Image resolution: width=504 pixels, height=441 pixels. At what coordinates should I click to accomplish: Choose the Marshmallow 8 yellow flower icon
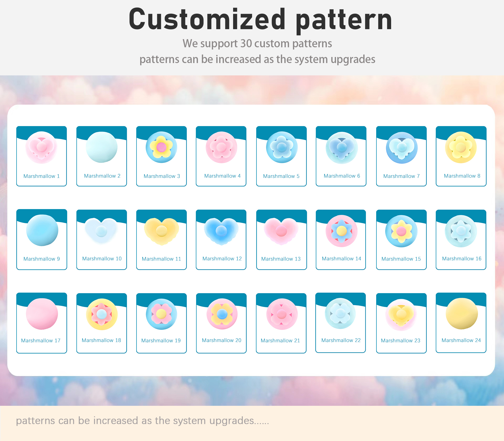click(461, 147)
